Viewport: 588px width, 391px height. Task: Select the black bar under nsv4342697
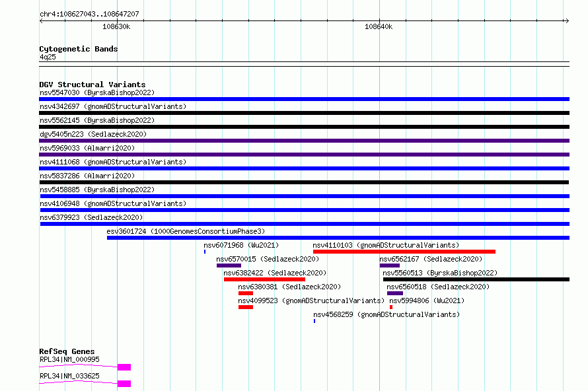pos(304,113)
